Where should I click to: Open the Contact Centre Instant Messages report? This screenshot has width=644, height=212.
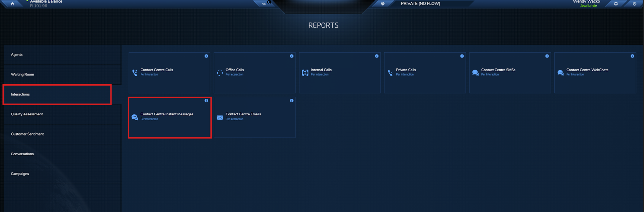(x=170, y=117)
